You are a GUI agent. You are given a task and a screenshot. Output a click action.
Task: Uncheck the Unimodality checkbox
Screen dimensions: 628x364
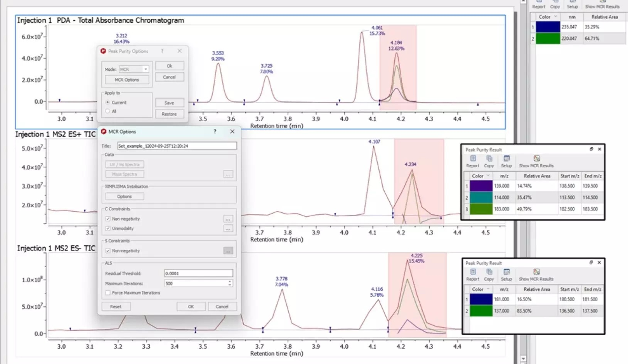click(108, 228)
